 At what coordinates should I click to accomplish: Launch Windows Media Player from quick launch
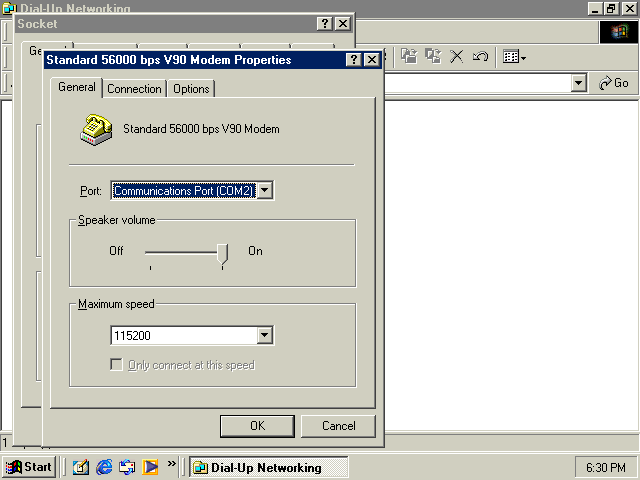(x=150, y=467)
